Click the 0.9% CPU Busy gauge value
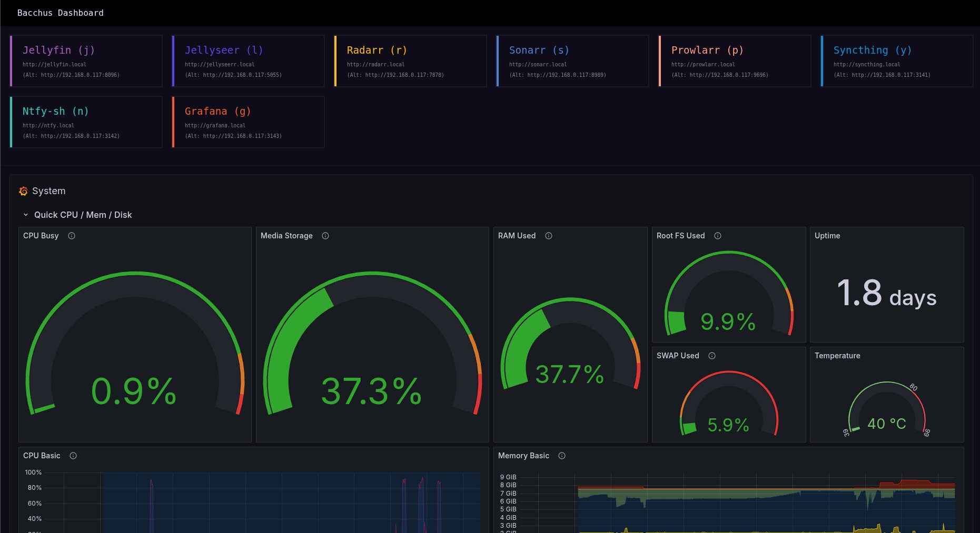The height and width of the screenshot is (533, 980). tap(134, 391)
